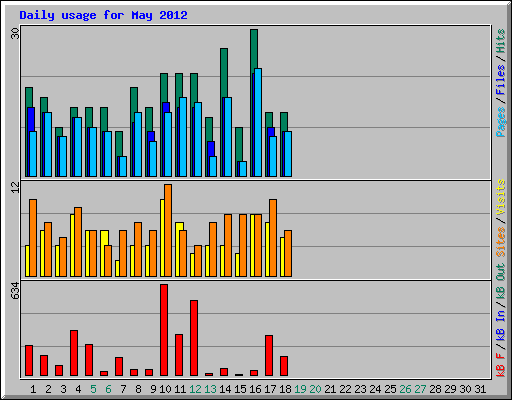Click the green day 12 axis label
The width and height of the screenshot is (512, 400).
point(195,389)
